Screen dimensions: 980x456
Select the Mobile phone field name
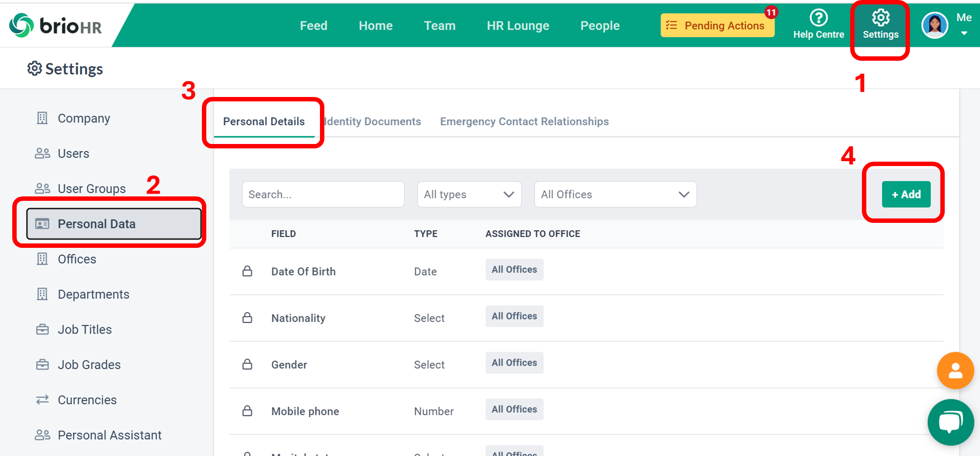point(305,411)
